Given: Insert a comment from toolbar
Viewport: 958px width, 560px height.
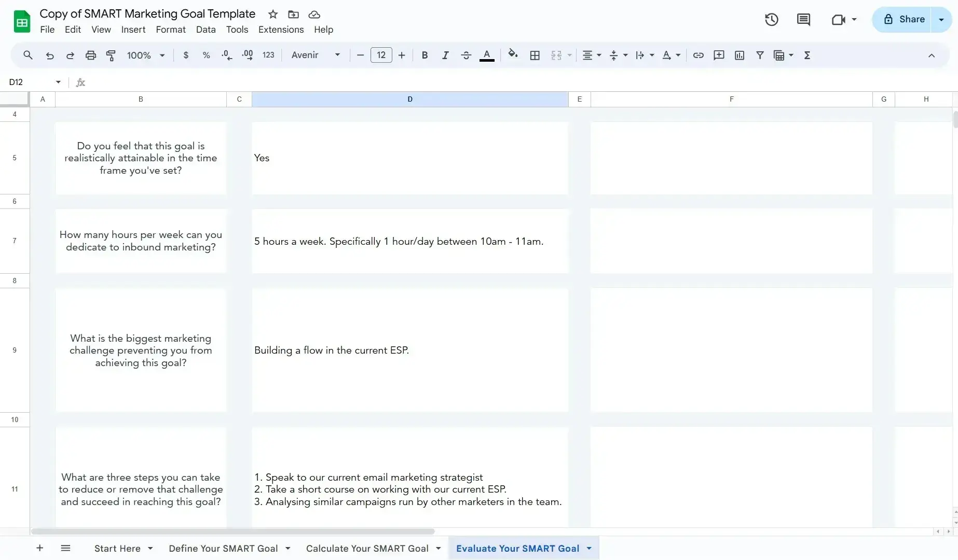Looking at the screenshot, I should pyautogui.click(x=719, y=55).
